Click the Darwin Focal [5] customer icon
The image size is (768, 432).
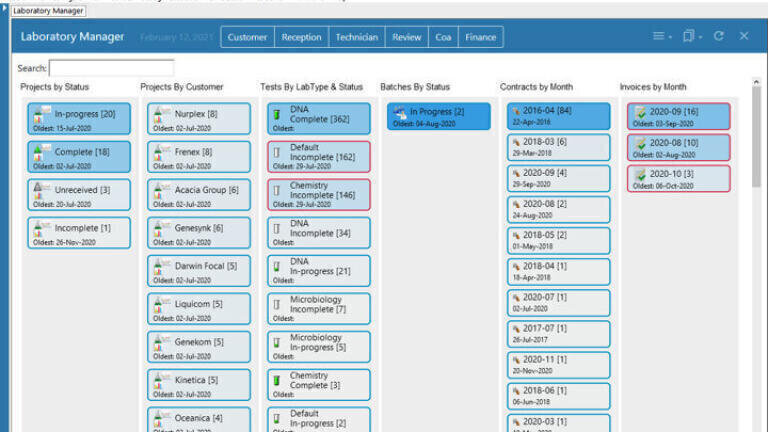point(161,267)
